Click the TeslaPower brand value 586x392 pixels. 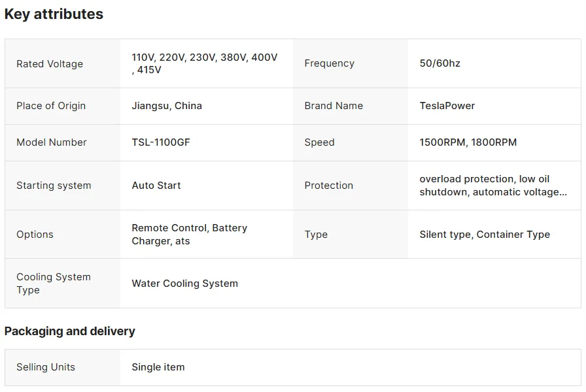point(447,106)
